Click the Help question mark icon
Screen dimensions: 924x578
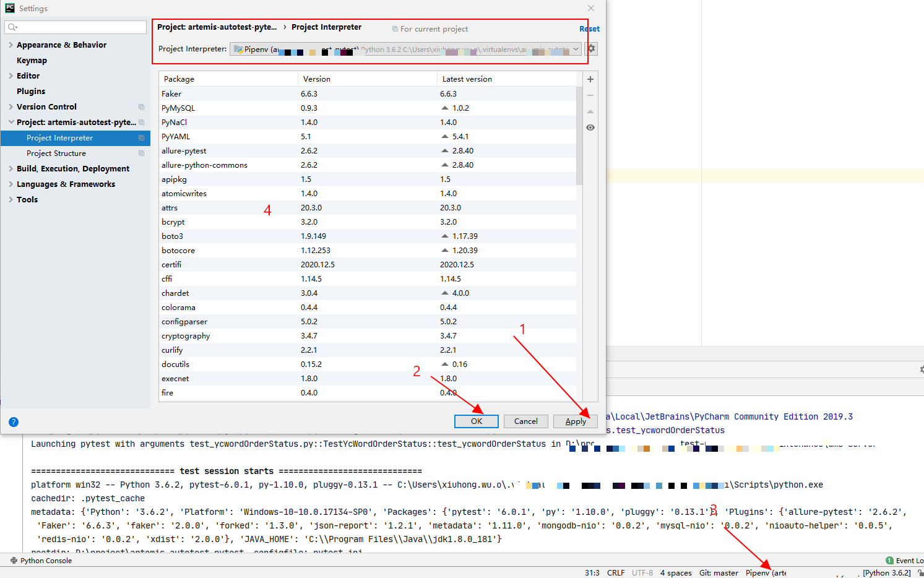(14, 421)
